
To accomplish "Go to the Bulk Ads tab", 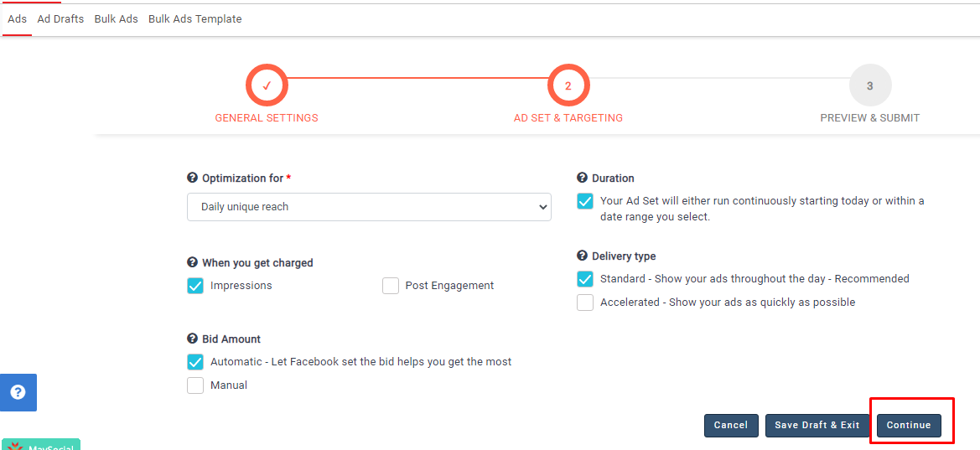I will pyautogui.click(x=116, y=19).
